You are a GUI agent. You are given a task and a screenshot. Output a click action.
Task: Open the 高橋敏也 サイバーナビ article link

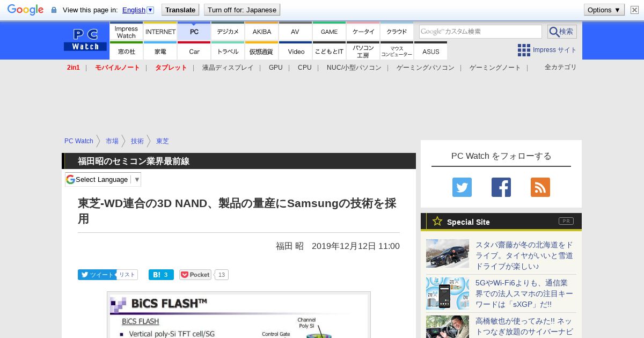pos(524,326)
